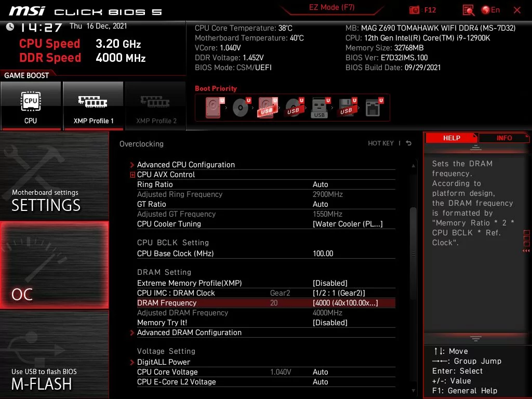The image size is (532, 399).
Task: Click Adjusted GT Frequency 1550MHz value
Action: 327,214
